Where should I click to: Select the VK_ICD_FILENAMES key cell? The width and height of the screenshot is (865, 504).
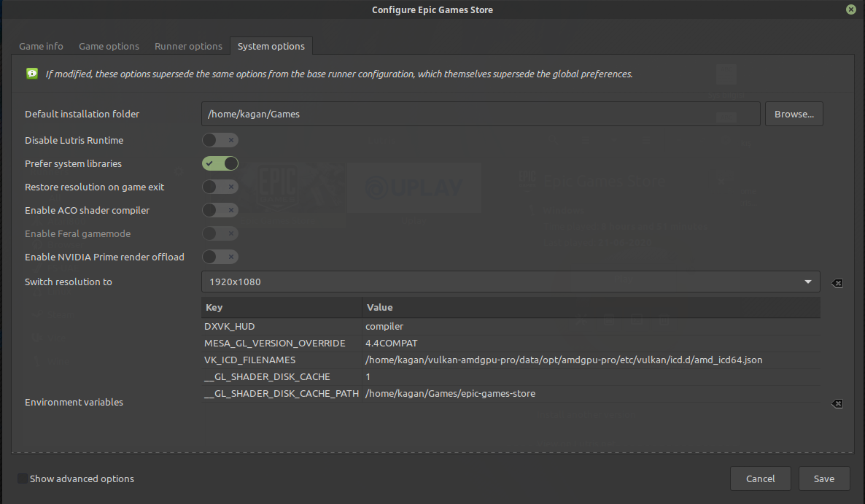coord(282,360)
